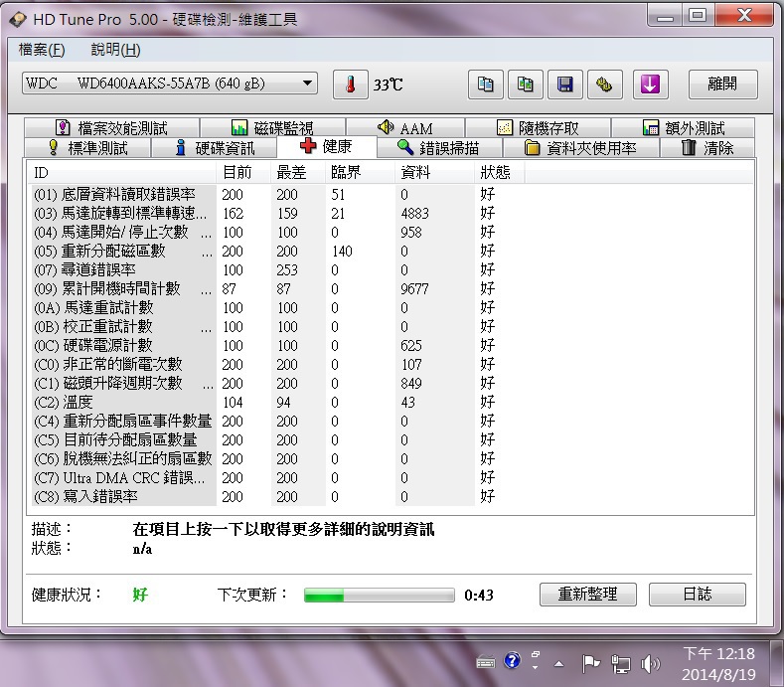784x687 pixels.
Task: Switch to the 隨機存取 tab
Action: (x=538, y=128)
